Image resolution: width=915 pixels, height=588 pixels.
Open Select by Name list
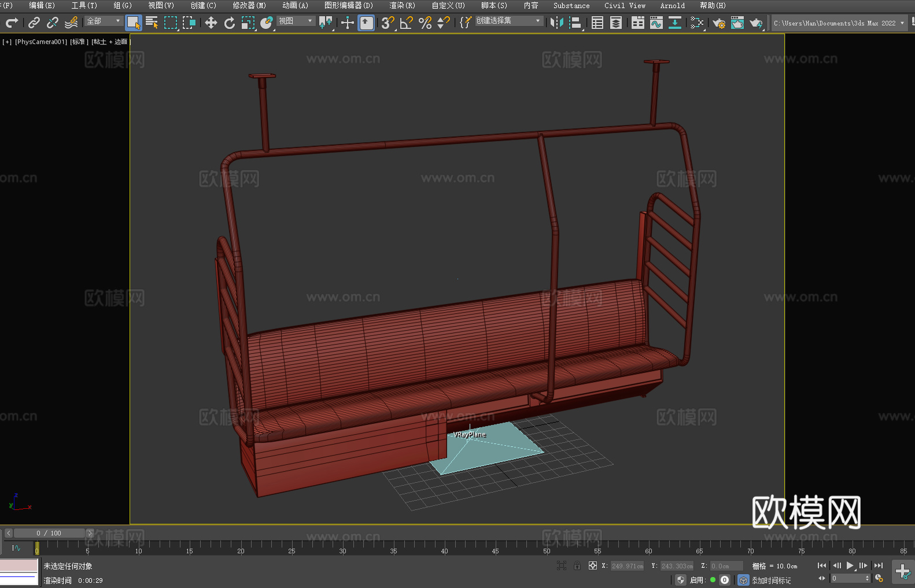click(x=152, y=23)
